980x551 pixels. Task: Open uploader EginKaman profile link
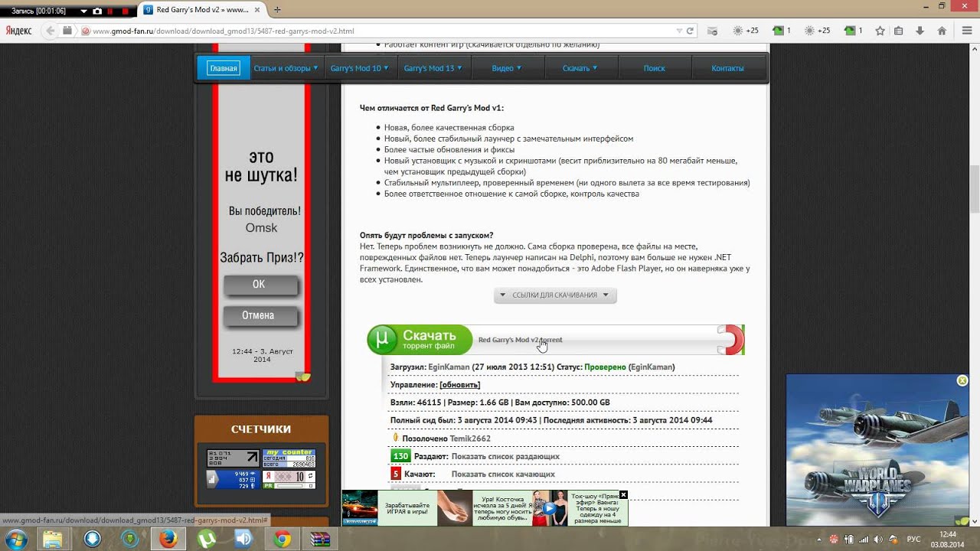click(x=449, y=367)
